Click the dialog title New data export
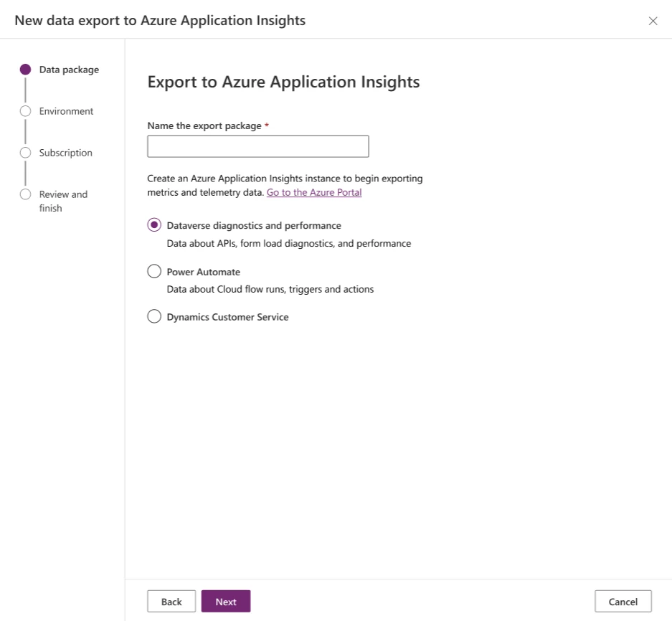This screenshot has height=621, width=672. [x=159, y=20]
